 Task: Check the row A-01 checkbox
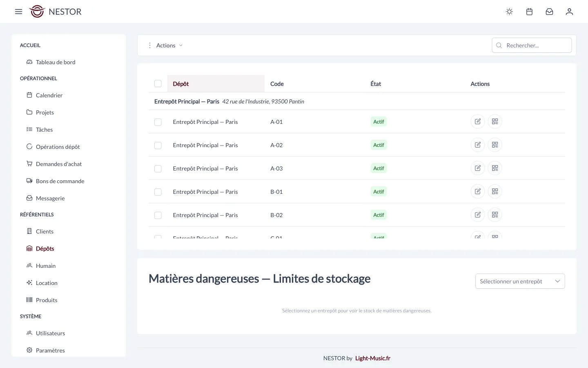tap(158, 122)
